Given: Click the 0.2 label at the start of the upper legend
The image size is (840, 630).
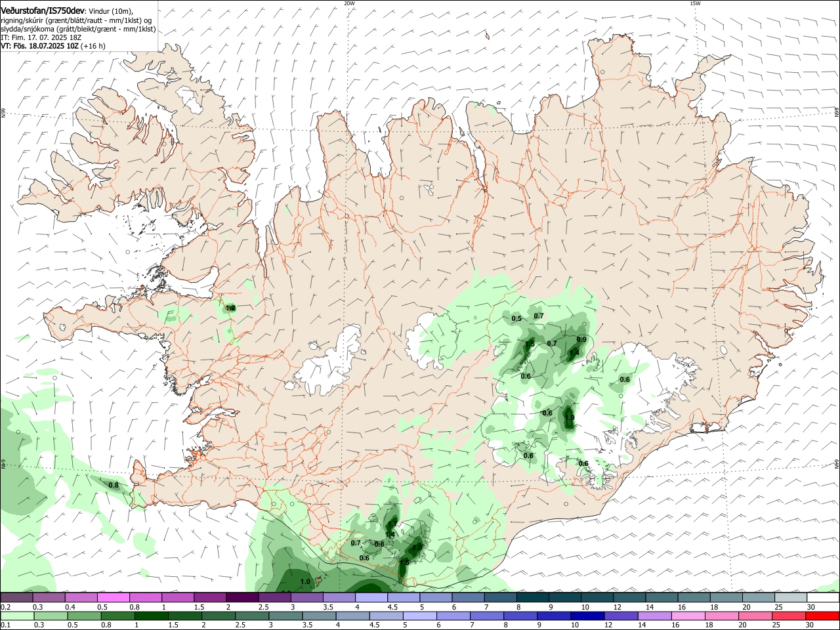Looking at the screenshot, I should point(5,607).
